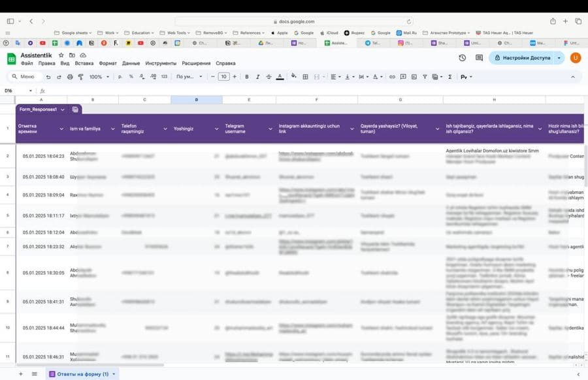Open the fill color bucket tool
This screenshot has width=588, height=380.
click(293, 76)
